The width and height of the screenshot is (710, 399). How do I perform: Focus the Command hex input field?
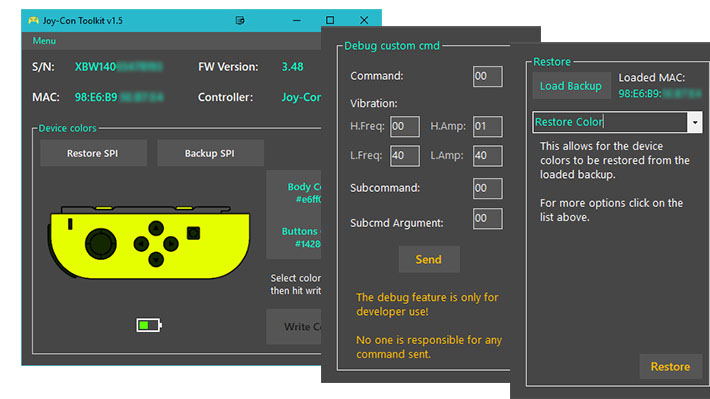pyautogui.click(x=488, y=76)
